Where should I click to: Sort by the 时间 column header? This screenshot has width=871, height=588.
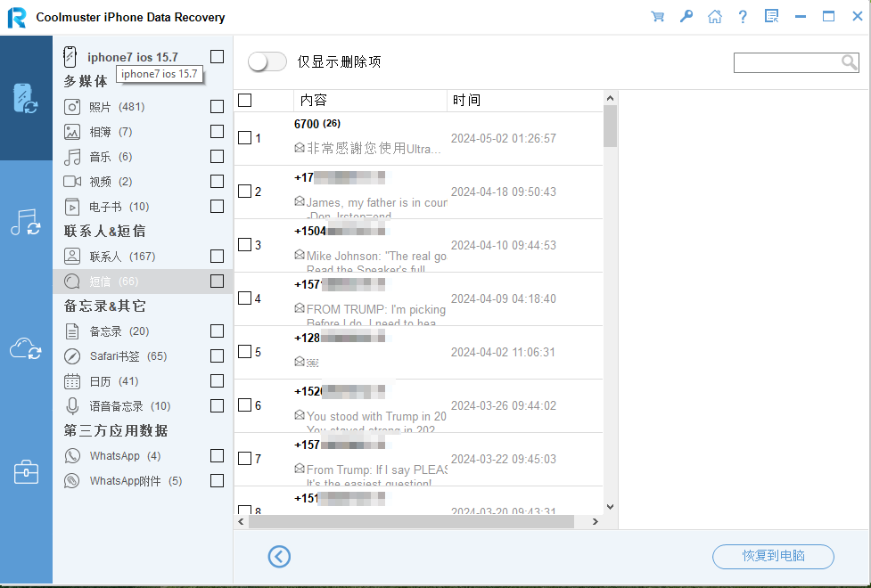click(x=524, y=100)
